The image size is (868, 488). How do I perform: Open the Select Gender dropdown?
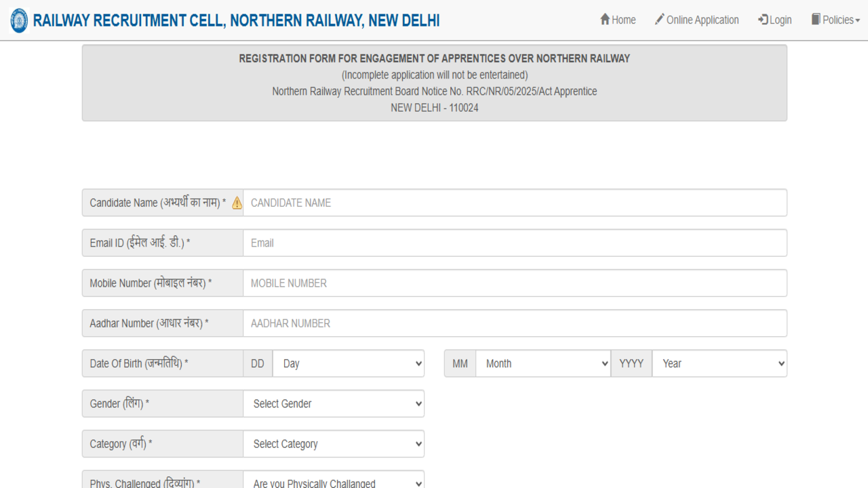click(334, 403)
